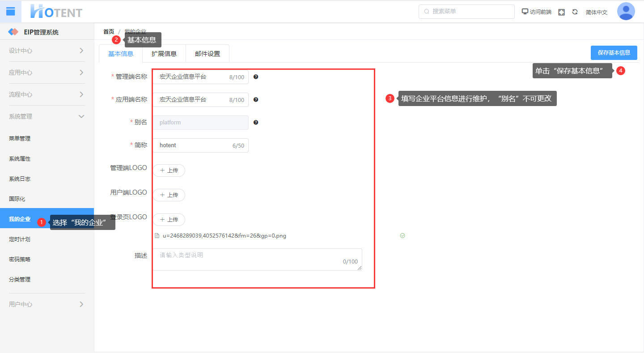Toggle fullscreen mode icon
This screenshot has width=644, height=353.
(x=562, y=12)
